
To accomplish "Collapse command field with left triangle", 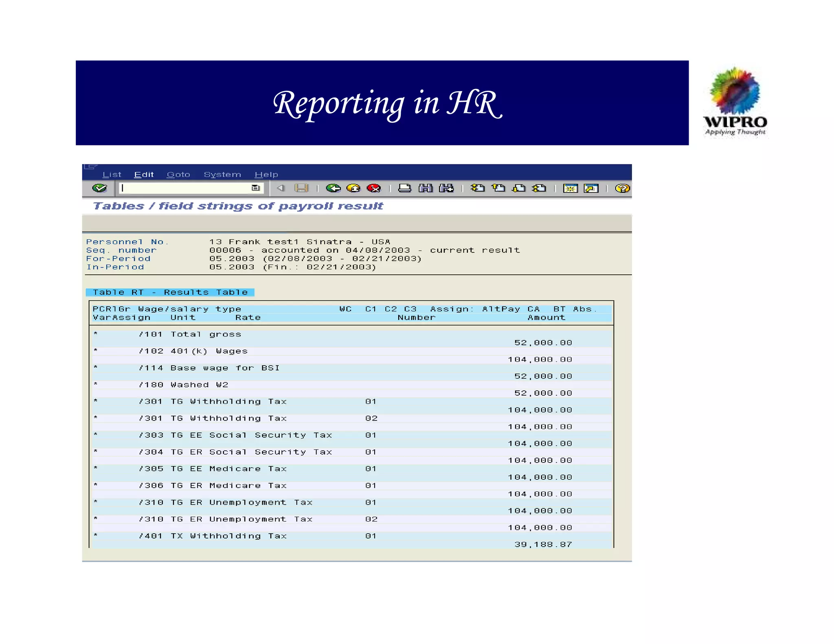I will [280, 188].
